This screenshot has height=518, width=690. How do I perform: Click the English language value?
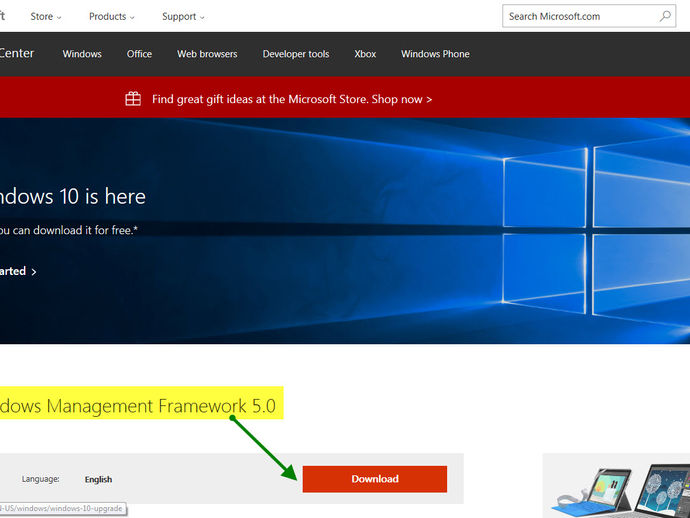pyautogui.click(x=98, y=479)
